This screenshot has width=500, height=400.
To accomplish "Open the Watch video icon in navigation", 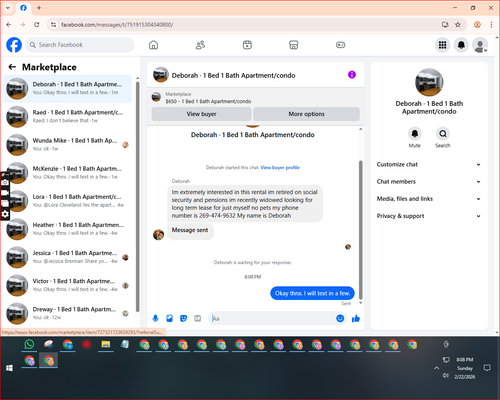I will click(247, 45).
